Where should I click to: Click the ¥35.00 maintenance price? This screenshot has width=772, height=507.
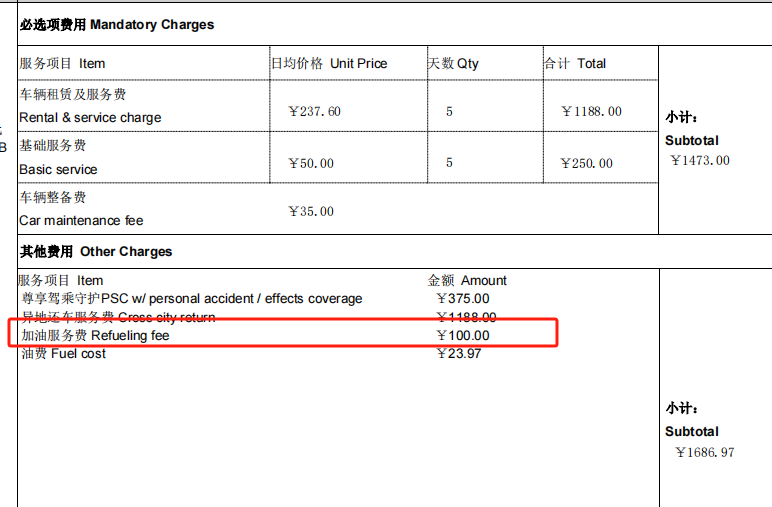[310, 211]
